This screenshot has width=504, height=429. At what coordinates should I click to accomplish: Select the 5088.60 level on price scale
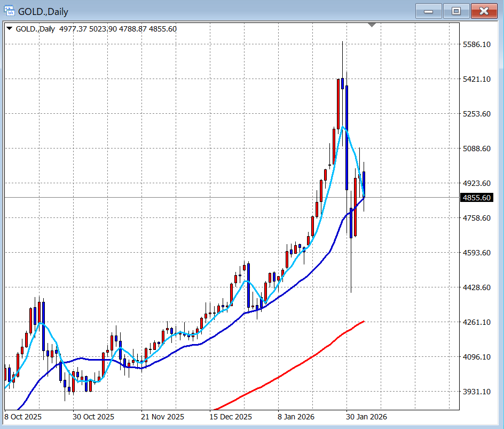click(476, 149)
